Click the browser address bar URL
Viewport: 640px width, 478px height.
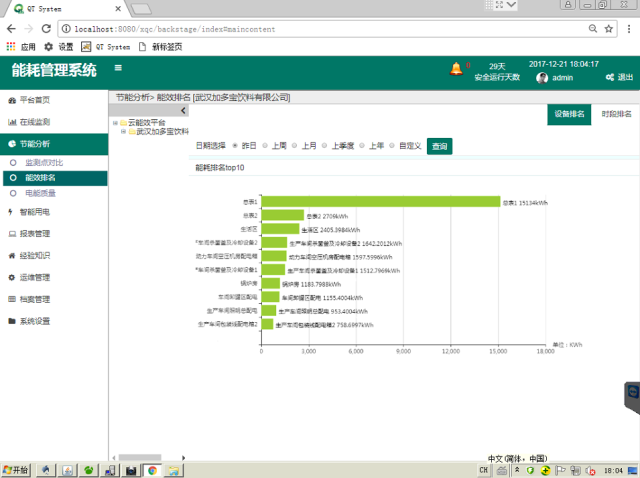pyautogui.click(x=175, y=29)
